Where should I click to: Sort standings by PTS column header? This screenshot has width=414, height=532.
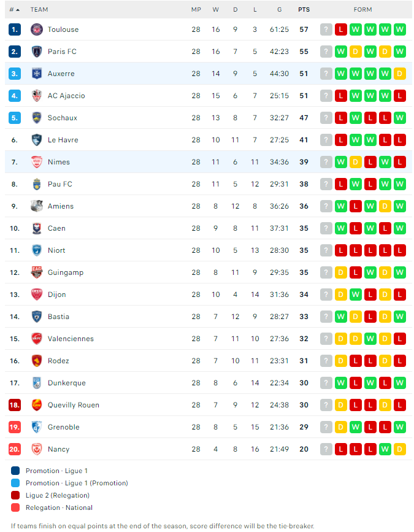[304, 10]
